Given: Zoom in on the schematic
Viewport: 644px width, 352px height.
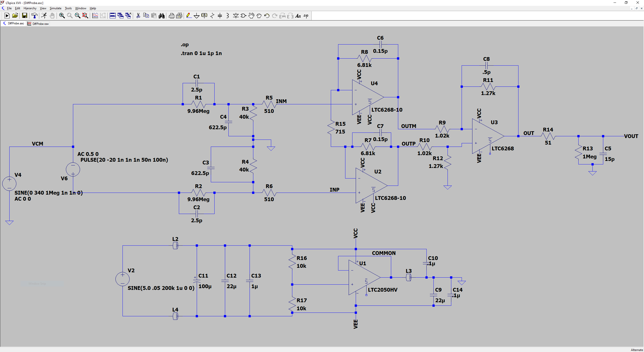Looking at the screenshot, I should click(61, 16).
